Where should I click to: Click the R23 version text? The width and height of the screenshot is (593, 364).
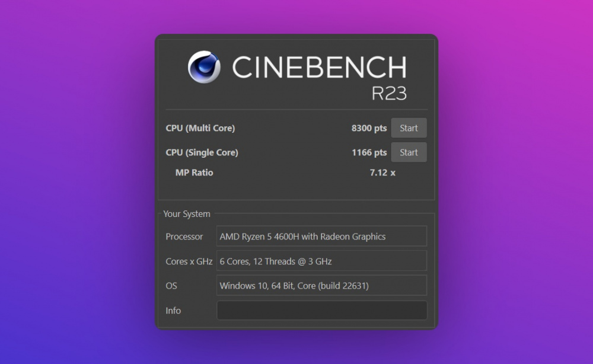(x=389, y=93)
